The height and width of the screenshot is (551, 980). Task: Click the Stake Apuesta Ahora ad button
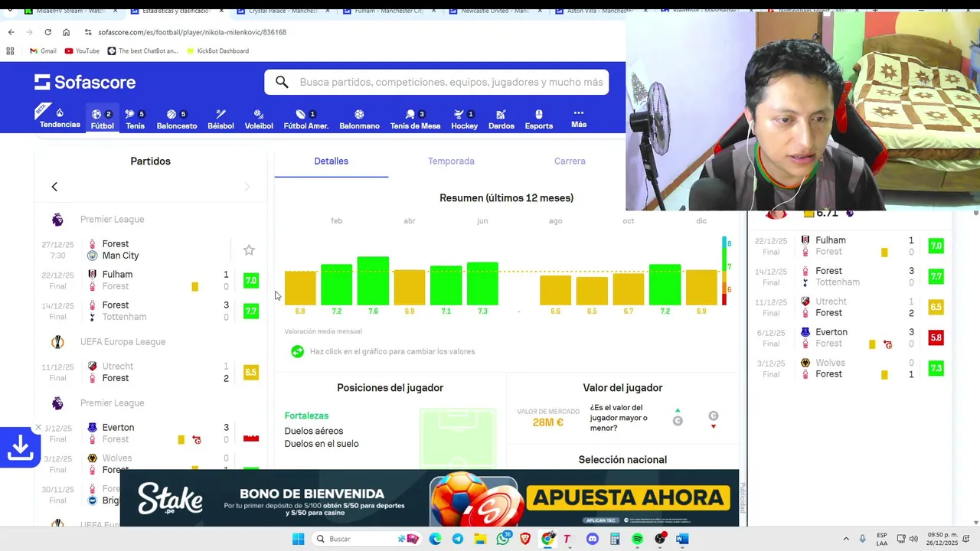pyautogui.click(x=629, y=498)
